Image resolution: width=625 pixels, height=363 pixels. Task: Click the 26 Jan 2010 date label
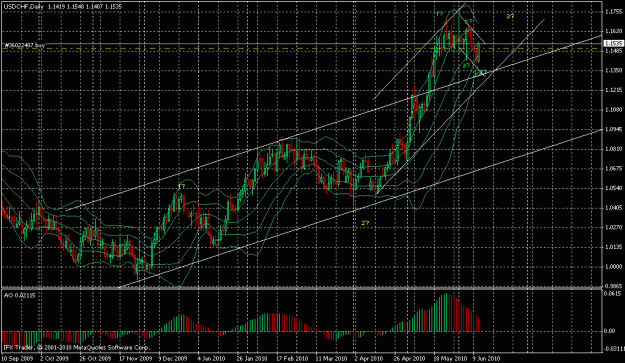click(252, 358)
